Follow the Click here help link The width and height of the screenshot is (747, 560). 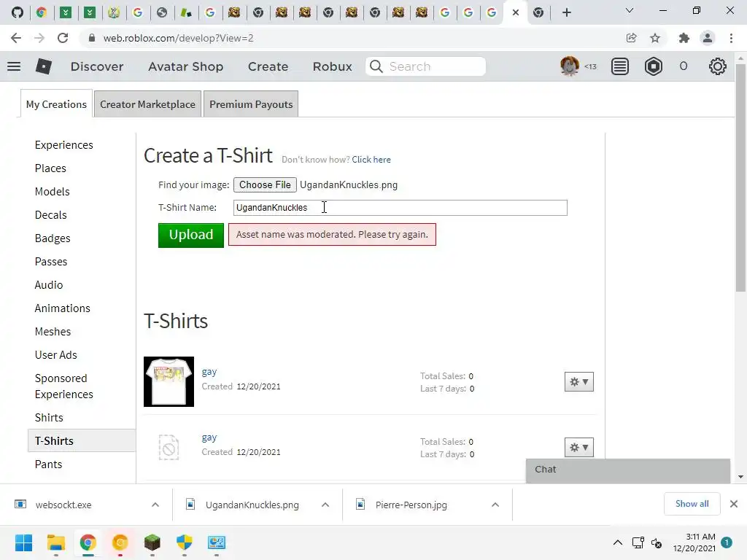(371, 160)
